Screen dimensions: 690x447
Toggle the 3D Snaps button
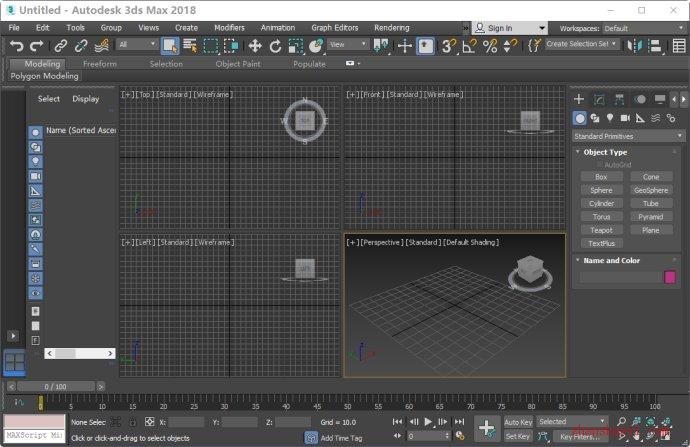point(448,46)
